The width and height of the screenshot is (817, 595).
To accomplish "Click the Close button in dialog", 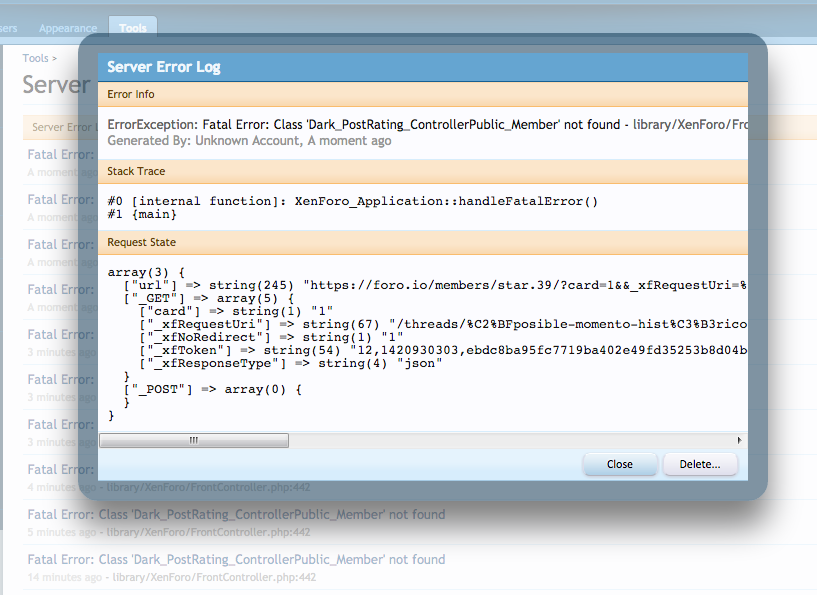I will tap(620, 464).
